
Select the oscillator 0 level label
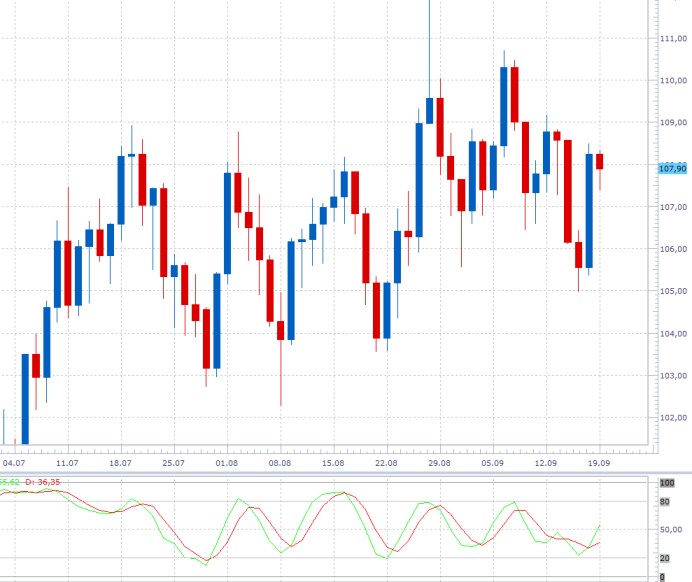[x=662, y=577]
